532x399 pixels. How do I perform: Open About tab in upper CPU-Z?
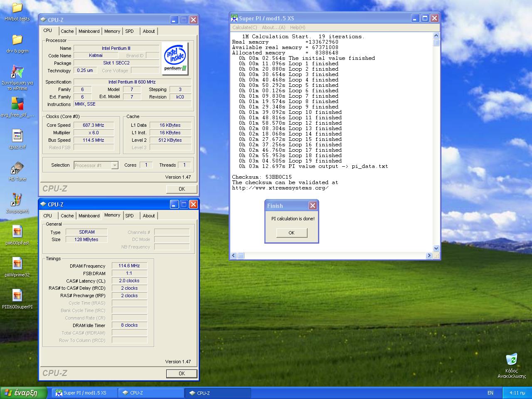click(149, 31)
